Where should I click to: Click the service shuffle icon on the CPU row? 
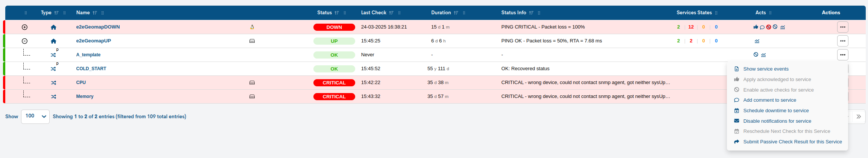pos(53,83)
